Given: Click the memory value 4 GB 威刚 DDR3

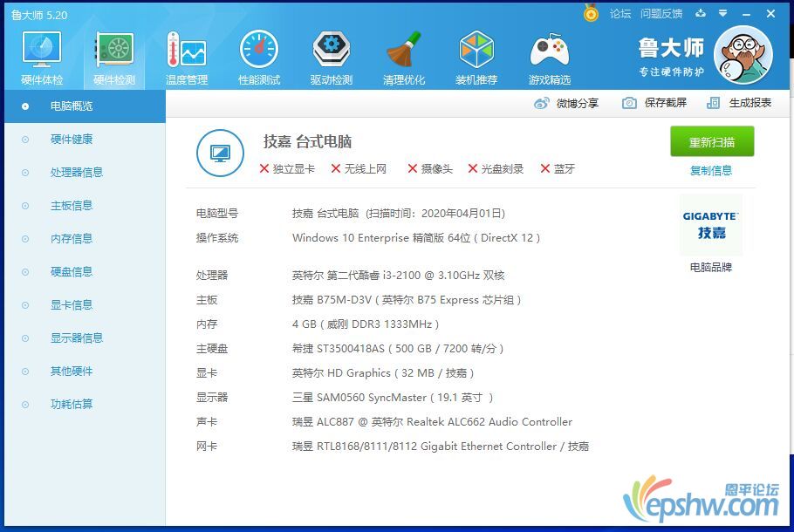Looking at the screenshot, I should coord(365,324).
